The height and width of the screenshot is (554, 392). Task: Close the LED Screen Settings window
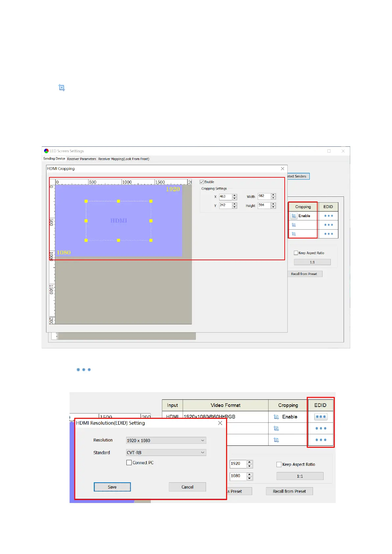pos(343,151)
